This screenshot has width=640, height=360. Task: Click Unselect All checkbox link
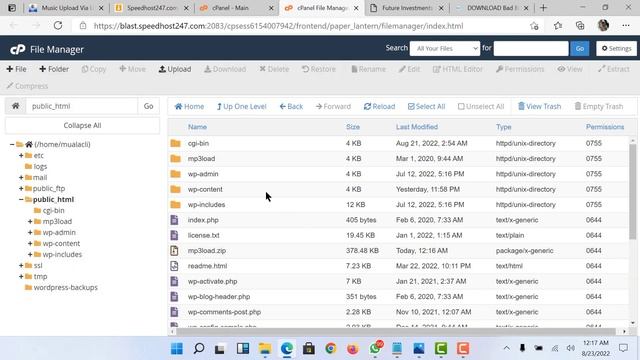[x=481, y=107]
